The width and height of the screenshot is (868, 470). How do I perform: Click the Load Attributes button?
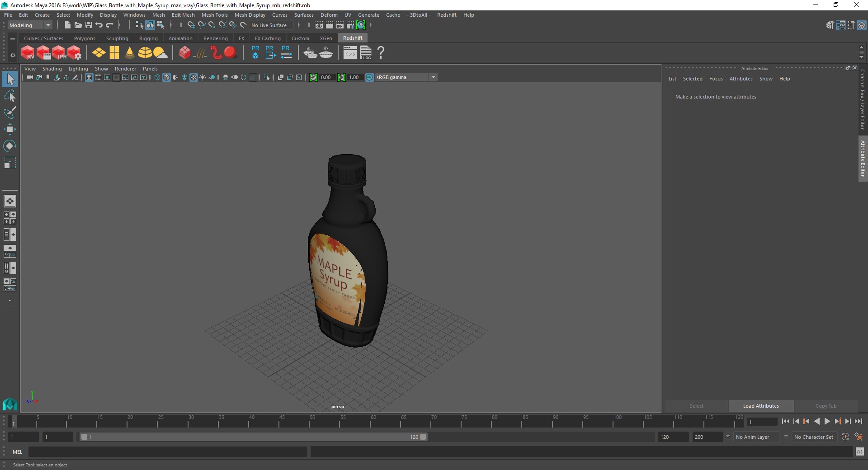coord(761,406)
